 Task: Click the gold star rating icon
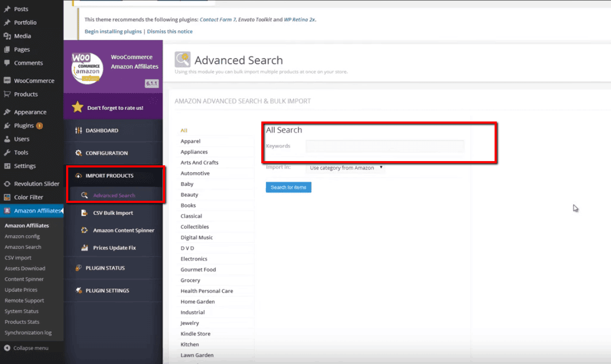click(x=78, y=107)
